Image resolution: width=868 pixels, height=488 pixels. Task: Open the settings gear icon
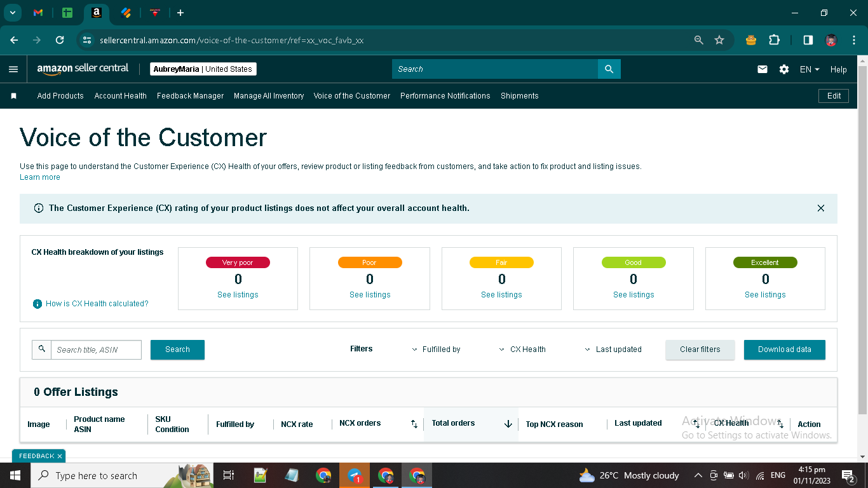pos(784,69)
